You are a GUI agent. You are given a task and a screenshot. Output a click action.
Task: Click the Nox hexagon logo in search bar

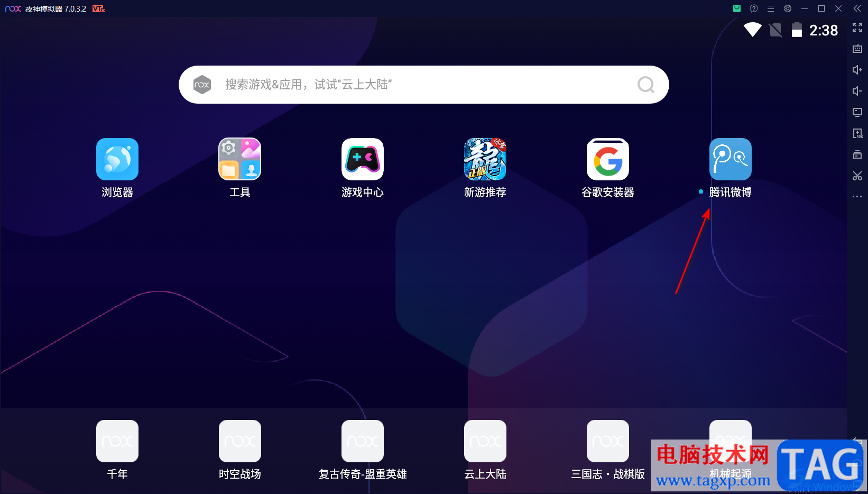pyautogui.click(x=202, y=85)
